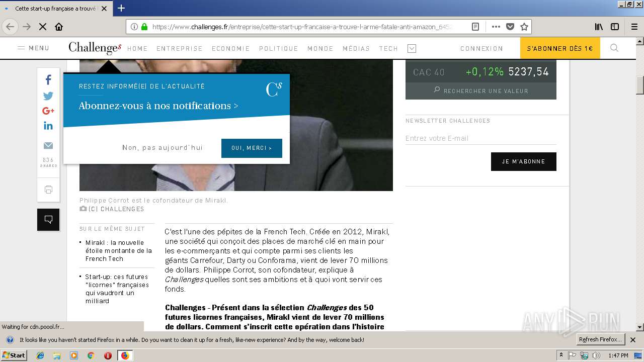
Task: Open the system tray volume icon
Action: click(x=596, y=355)
